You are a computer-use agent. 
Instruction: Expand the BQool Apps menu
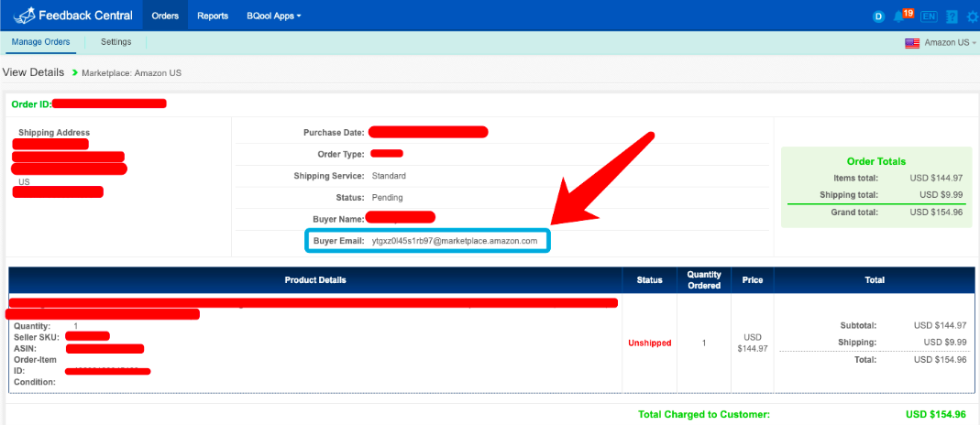coord(274,16)
